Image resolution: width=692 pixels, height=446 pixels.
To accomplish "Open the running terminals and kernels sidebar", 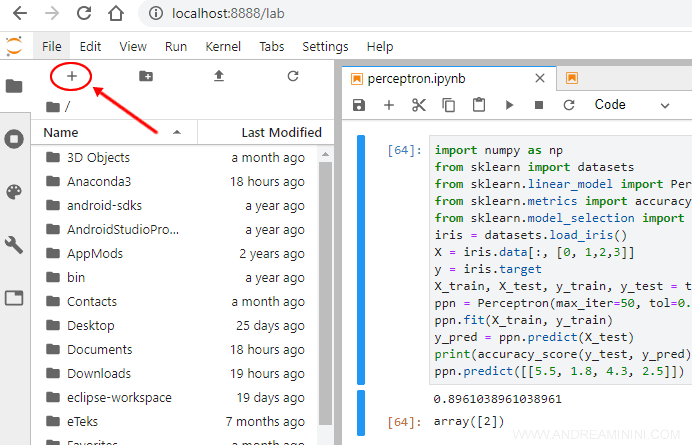I will coord(14,139).
